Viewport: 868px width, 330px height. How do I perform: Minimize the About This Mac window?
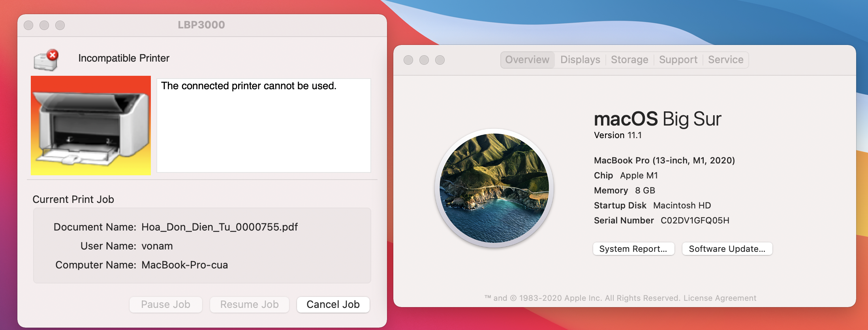(424, 60)
